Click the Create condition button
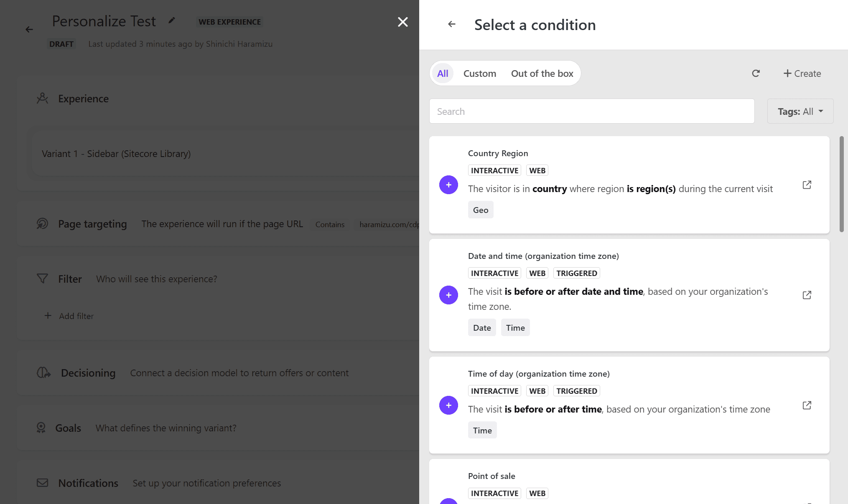This screenshot has height=504, width=848. (x=802, y=73)
